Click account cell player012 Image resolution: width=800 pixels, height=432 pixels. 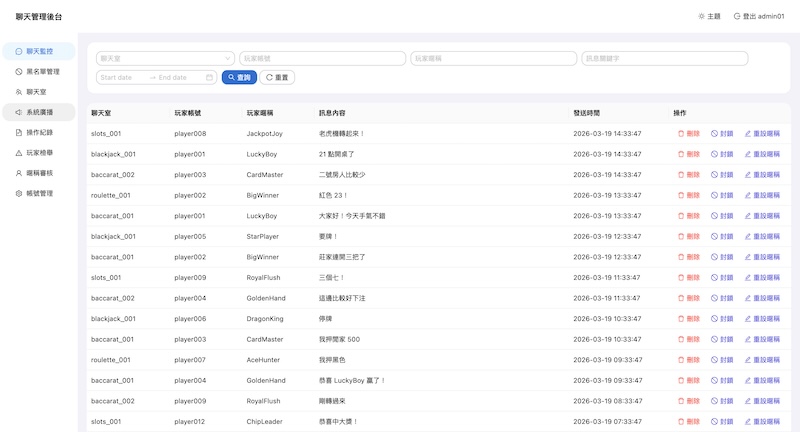click(189, 421)
